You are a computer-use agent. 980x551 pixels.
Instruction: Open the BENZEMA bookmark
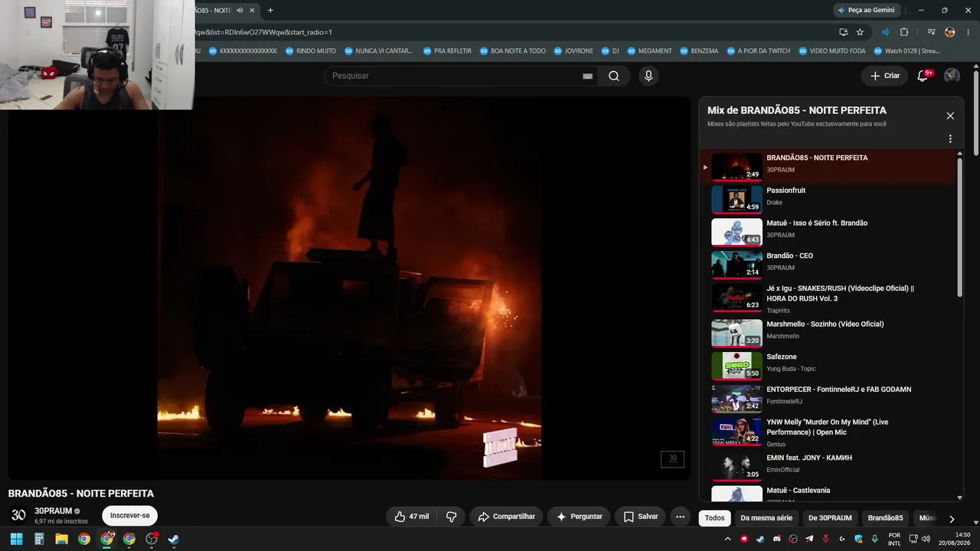[x=698, y=51]
